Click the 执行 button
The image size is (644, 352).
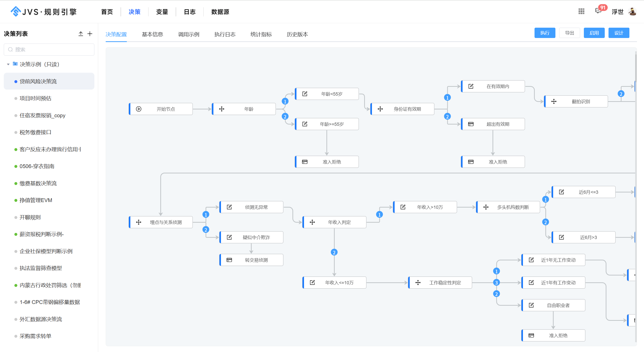point(545,33)
